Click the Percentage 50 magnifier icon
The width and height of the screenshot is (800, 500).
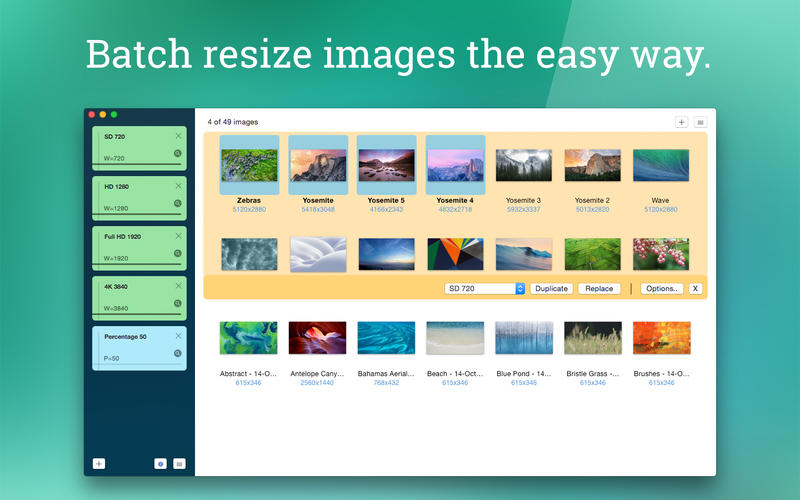coord(178,353)
